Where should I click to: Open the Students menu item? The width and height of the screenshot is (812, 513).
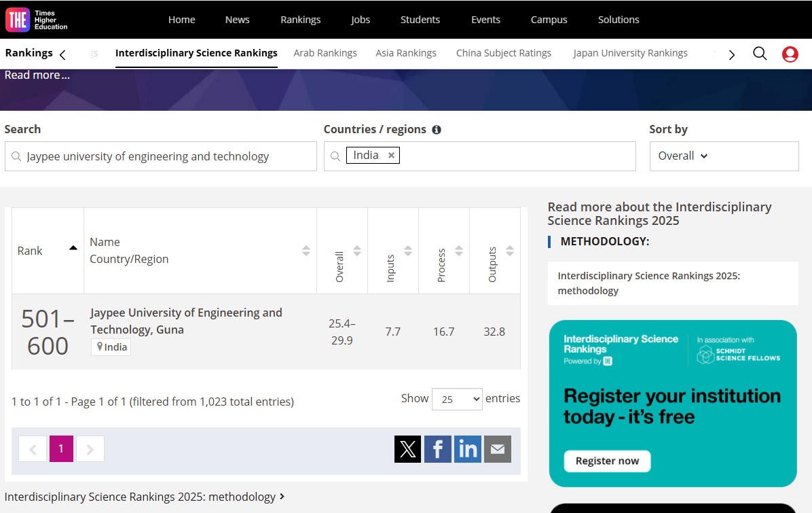tap(420, 20)
